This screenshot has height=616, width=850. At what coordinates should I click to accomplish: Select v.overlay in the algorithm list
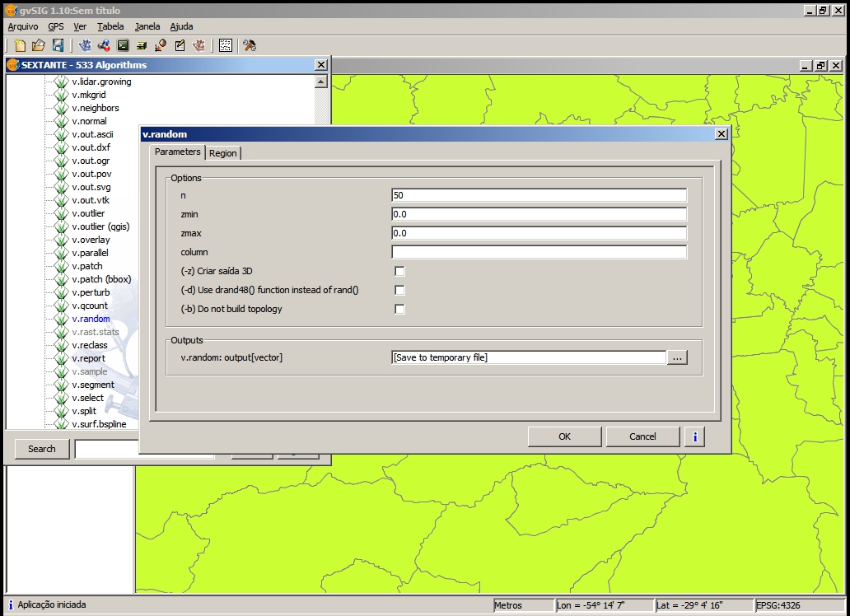[91, 240]
